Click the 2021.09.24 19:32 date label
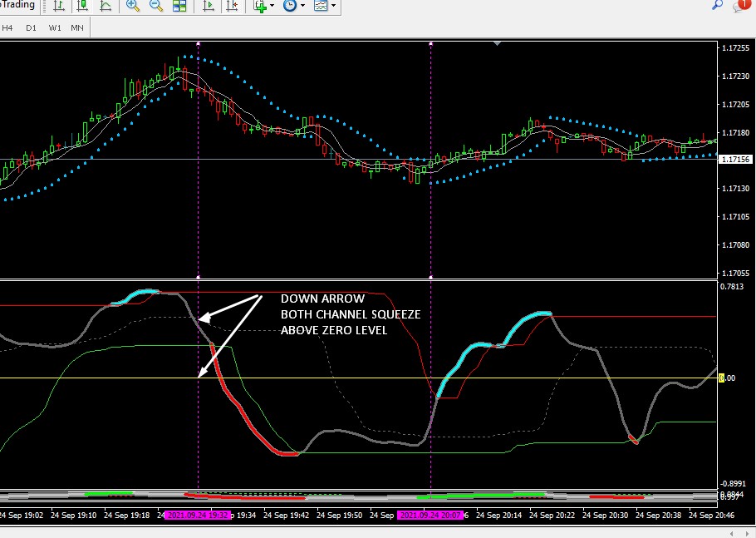The width and height of the screenshot is (756, 538). click(198, 516)
